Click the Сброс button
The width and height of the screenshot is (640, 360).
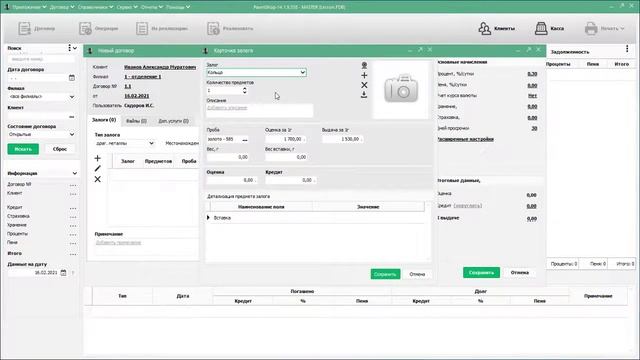point(60,149)
